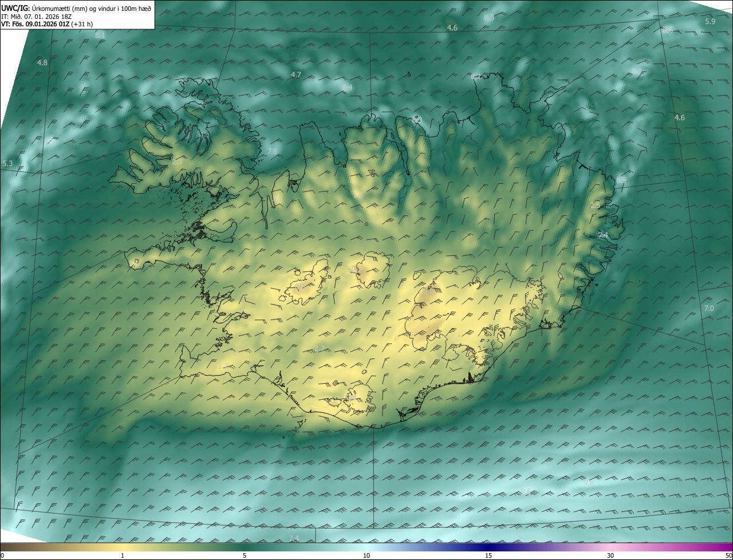Click the map value label '7.4'
The height and width of the screenshot is (560, 733).
pos(294,538)
